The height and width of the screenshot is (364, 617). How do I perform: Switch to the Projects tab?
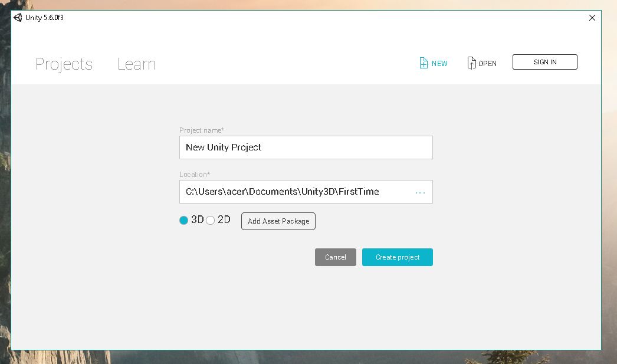click(x=64, y=64)
